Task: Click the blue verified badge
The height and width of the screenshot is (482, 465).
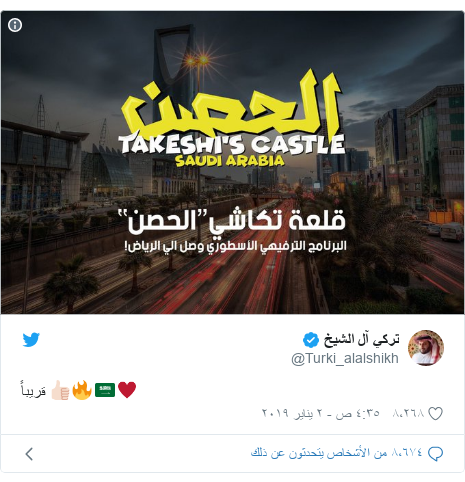Action: (311, 340)
